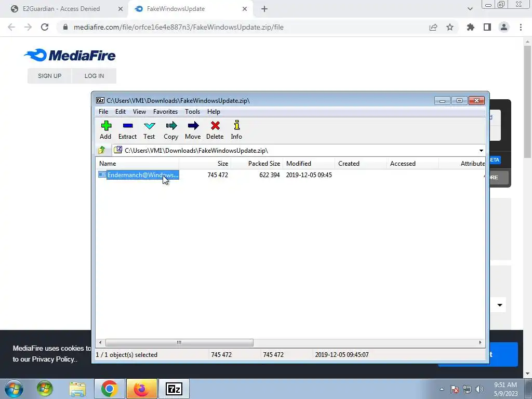Choose the Move toolbar icon

click(193, 130)
